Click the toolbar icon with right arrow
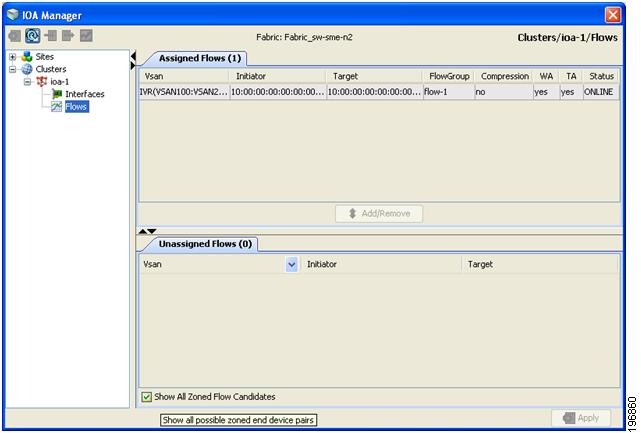Screen dimensions: 641x433 (x=68, y=36)
